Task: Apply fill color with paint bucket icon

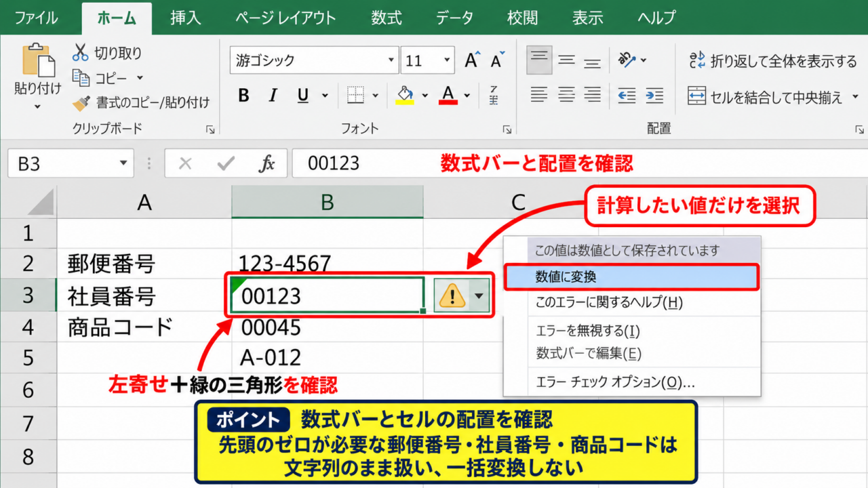Action: point(405,96)
